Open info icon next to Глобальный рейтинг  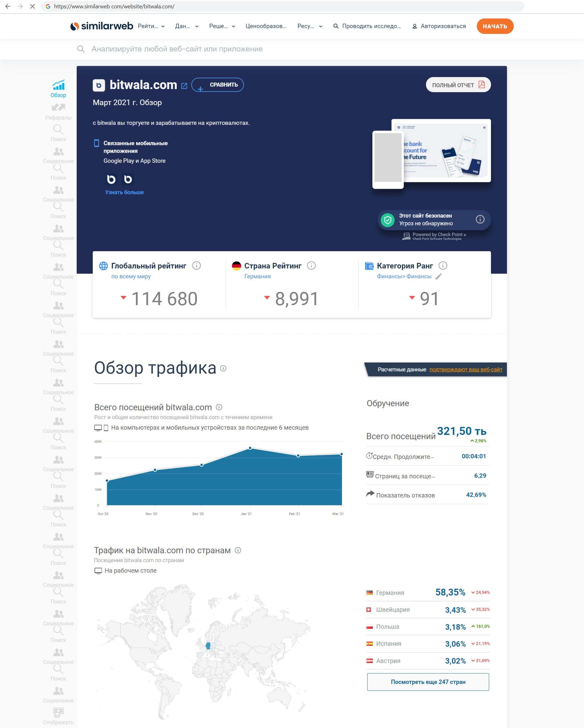tap(196, 266)
